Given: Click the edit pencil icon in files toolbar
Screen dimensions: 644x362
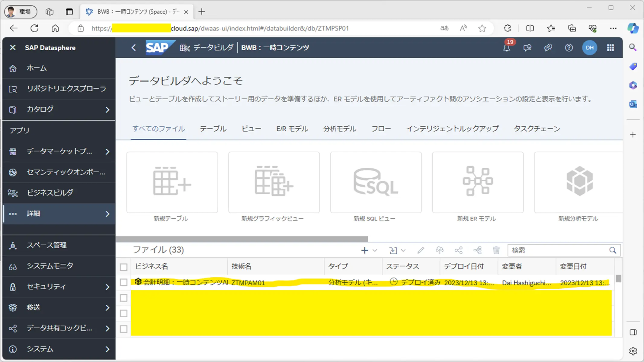Looking at the screenshot, I should tap(421, 250).
